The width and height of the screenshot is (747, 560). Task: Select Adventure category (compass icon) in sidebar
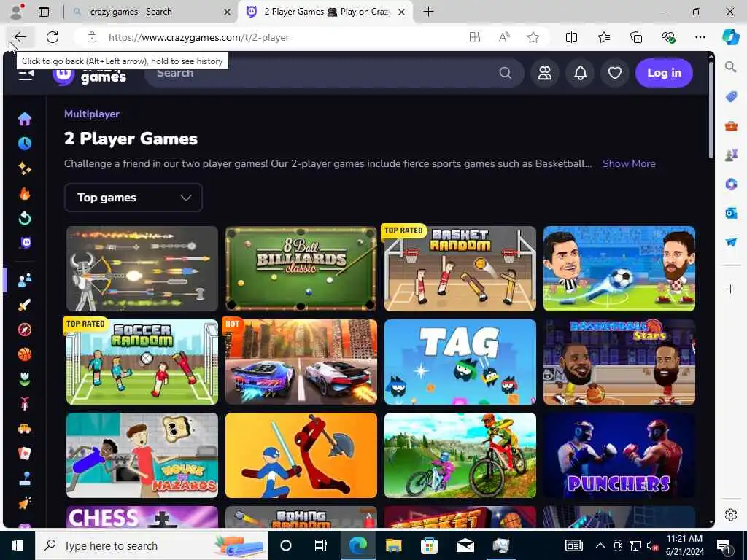(25, 330)
